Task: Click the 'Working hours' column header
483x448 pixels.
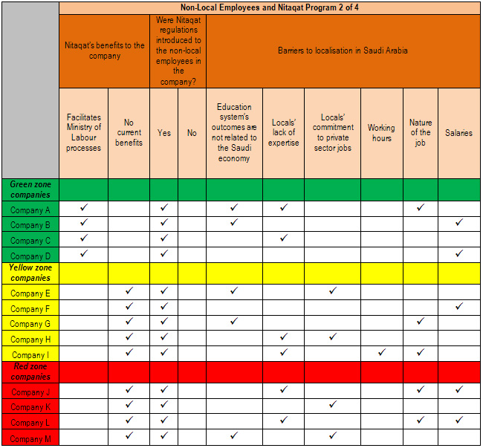Action: (x=381, y=133)
